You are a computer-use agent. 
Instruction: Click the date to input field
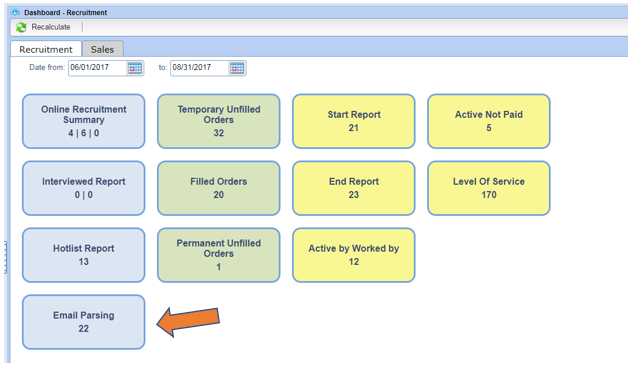199,68
